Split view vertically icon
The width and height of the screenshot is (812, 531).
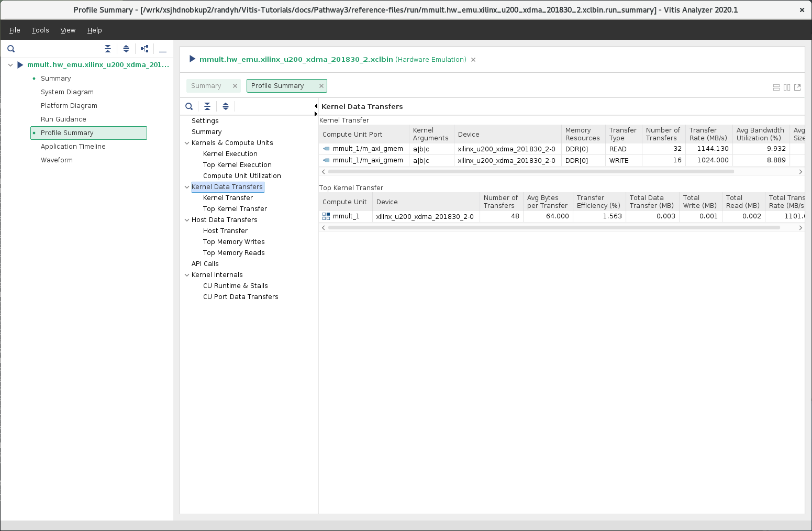pyautogui.click(x=787, y=87)
